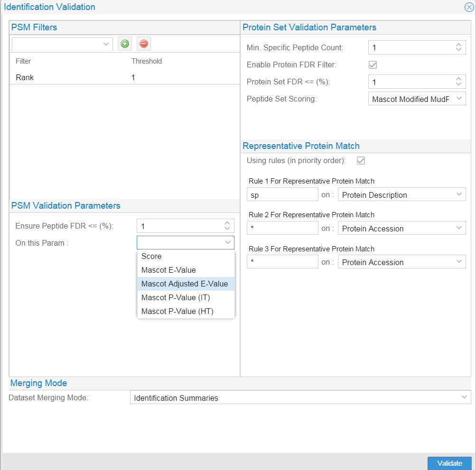The image size is (476, 470).
Task: Click the Rule 1 text field containing sp
Action: tap(282, 195)
